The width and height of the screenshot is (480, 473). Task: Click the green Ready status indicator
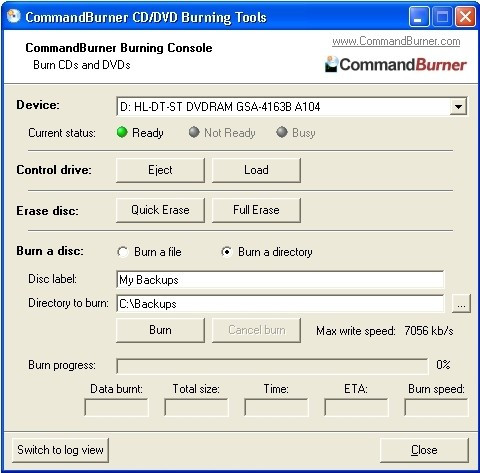point(122,132)
